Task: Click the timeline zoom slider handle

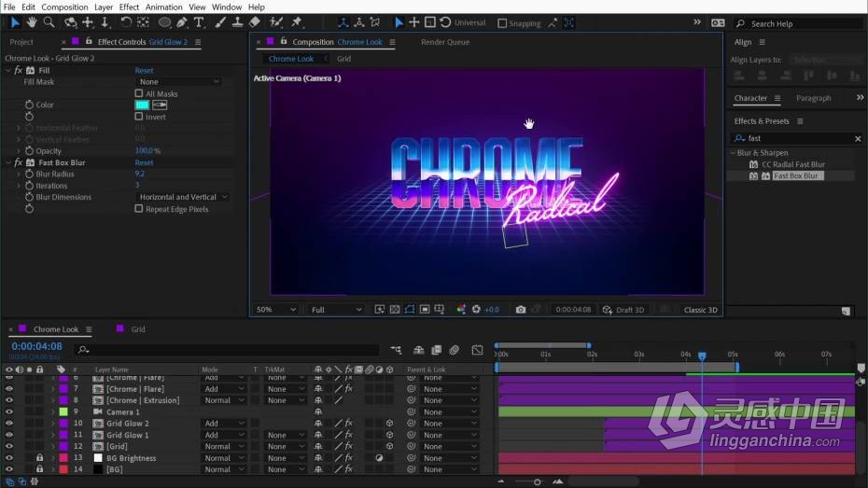Action: 537,481
